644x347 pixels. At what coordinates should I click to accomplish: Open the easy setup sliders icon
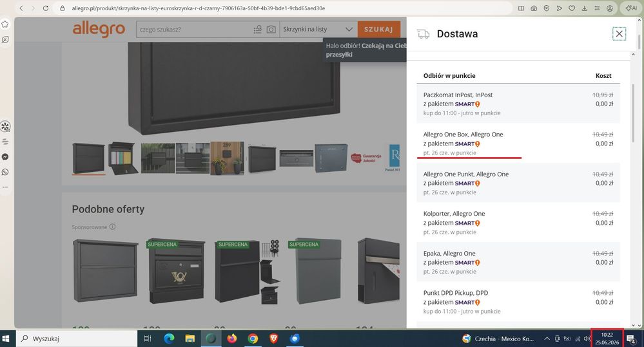(597, 8)
